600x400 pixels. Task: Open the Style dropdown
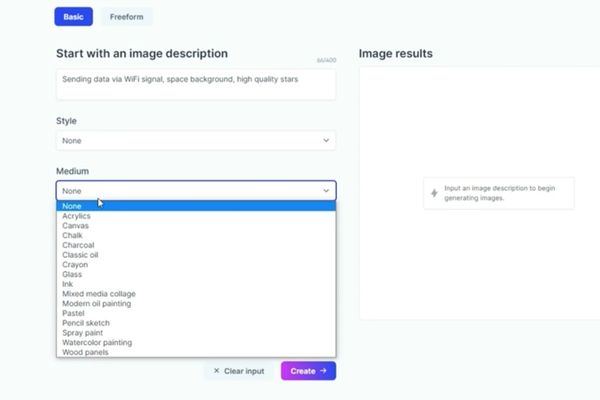click(196, 140)
